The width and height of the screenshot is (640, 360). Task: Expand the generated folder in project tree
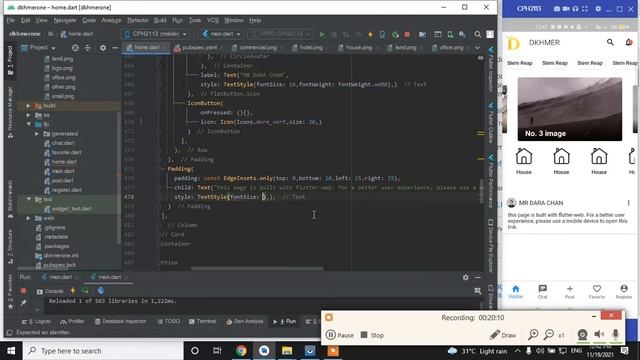click(37, 133)
